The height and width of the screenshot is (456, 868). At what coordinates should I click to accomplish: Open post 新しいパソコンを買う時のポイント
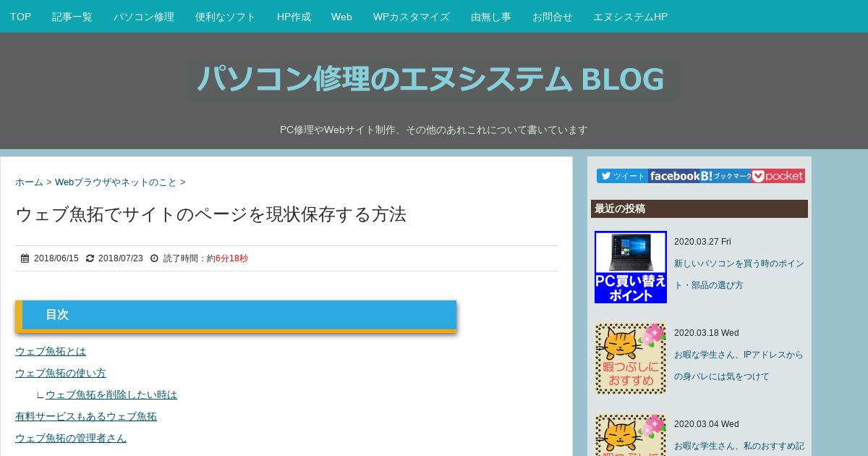[739, 274]
